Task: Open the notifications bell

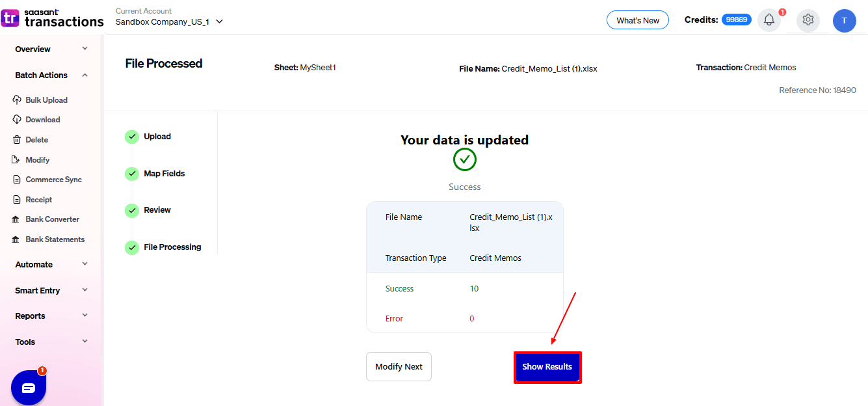Action: (x=769, y=20)
